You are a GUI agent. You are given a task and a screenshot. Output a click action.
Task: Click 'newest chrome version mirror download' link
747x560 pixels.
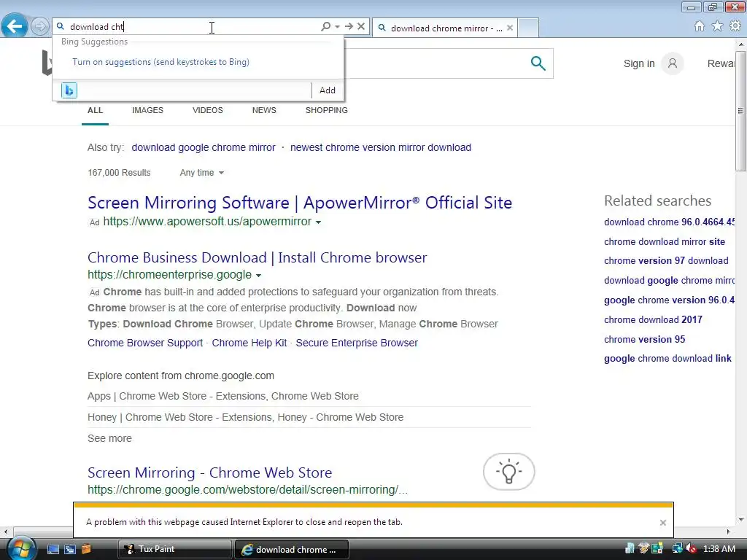point(381,147)
